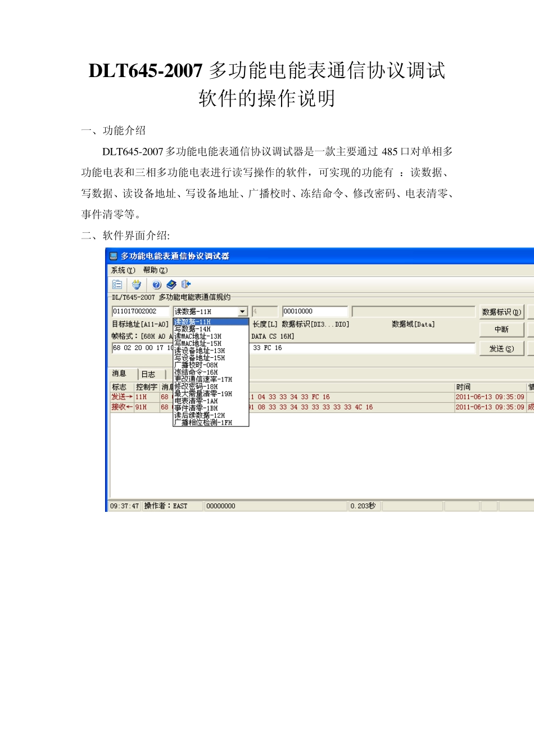The image size is (534, 756).
Task: Click the blue question-mark help icon
Action: 157,285
